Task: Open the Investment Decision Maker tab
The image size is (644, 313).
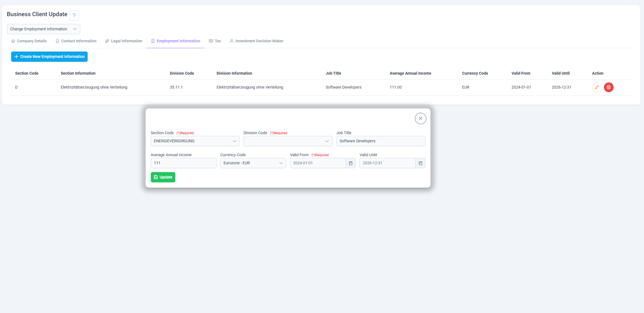Action: coord(256,41)
